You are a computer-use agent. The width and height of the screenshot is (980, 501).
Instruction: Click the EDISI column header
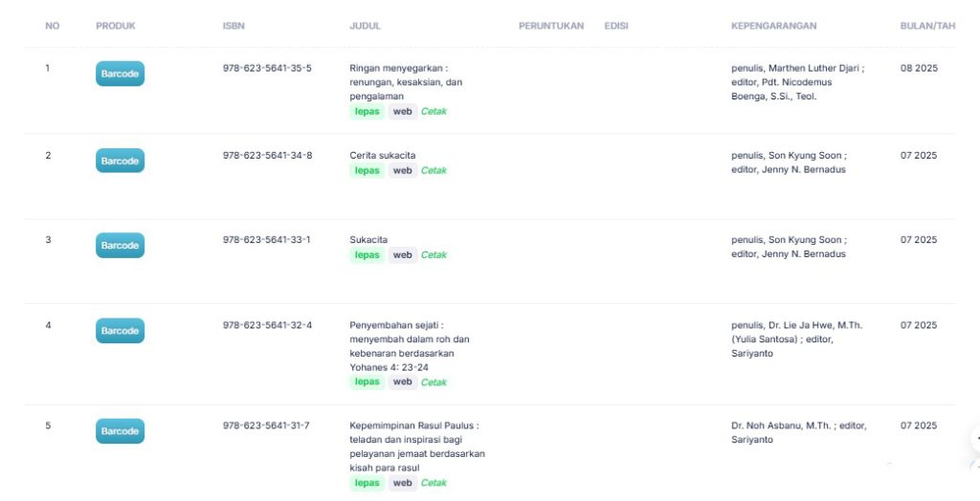[x=616, y=26]
